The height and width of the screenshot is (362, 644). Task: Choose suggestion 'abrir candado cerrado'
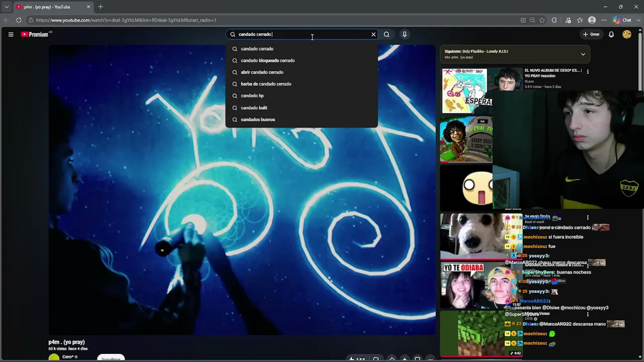click(x=301, y=72)
